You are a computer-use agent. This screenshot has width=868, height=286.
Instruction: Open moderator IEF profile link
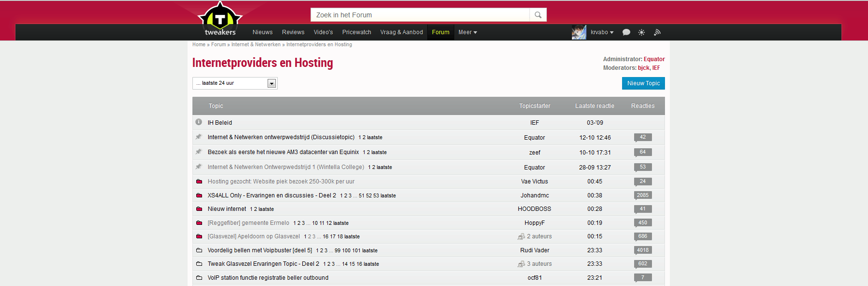(x=656, y=68)
